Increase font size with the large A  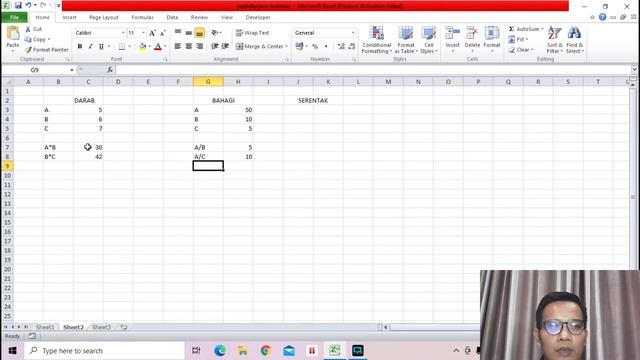click(152, 33)
